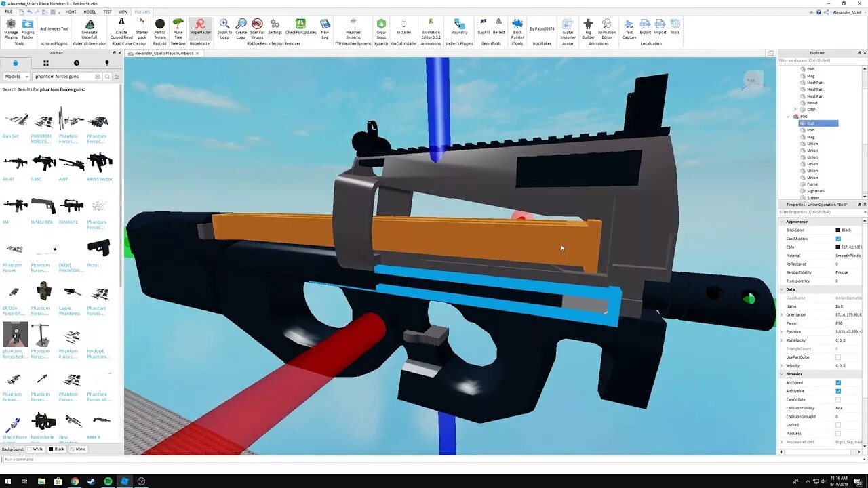This screenshot has width=868, height=488.
Task: Click the Alexander_Uziel account name
Action: pyautogui.click(x=847, y=12)
